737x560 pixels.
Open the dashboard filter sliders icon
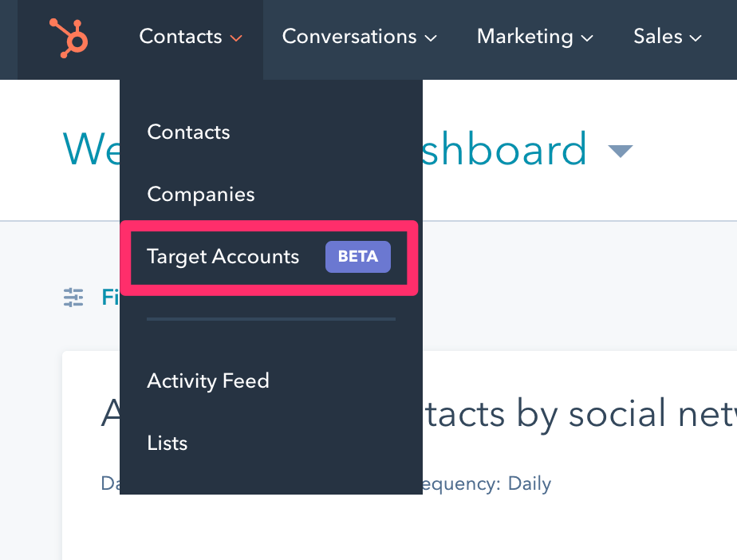coord(73,297)
